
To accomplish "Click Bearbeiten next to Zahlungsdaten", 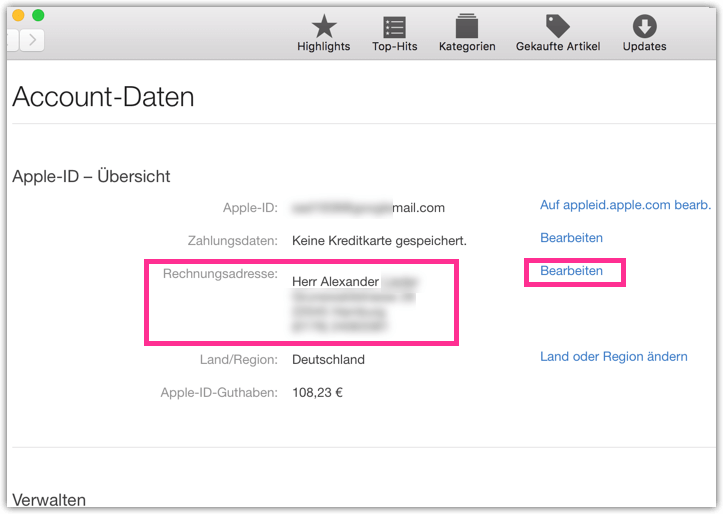I will point(571,238).
